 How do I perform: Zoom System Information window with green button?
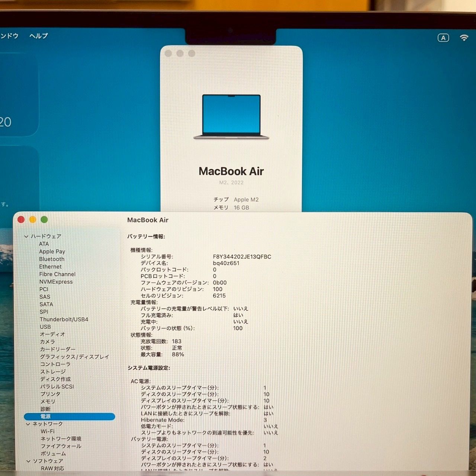[x=44, y=220]
